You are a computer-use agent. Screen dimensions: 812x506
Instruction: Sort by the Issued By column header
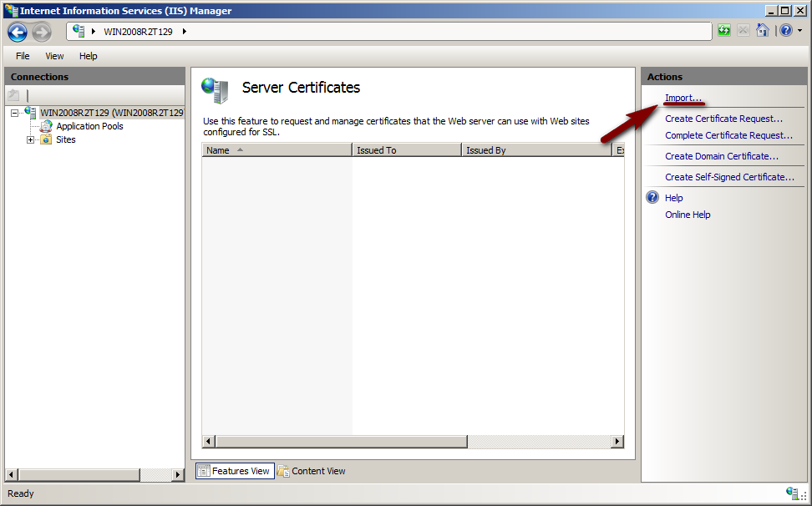point(485,149)
